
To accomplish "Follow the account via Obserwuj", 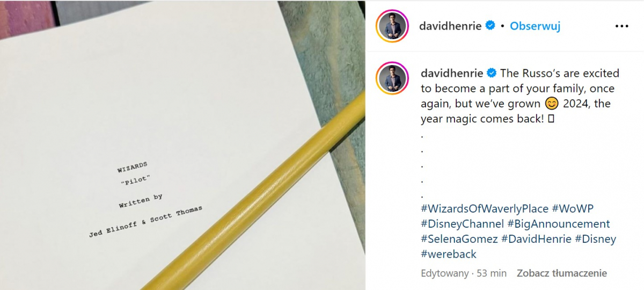I will click(535, 26).
